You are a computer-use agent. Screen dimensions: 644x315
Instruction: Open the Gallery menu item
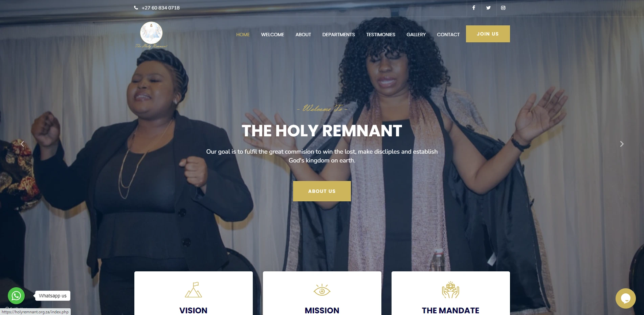point(416,35)
